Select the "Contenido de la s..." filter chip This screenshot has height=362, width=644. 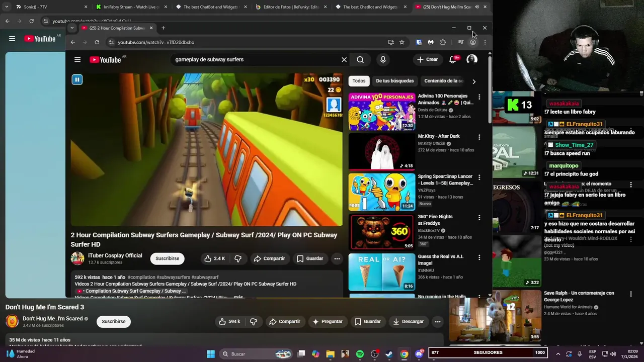pyautogui.click(x=443, y=81)
